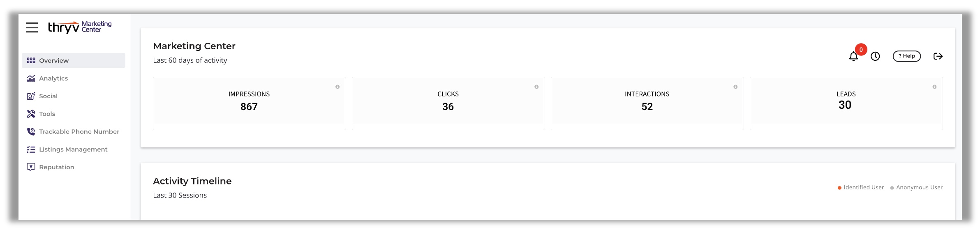
Task: Toggle the Identified User legend dot
Action: pos(839,188)
